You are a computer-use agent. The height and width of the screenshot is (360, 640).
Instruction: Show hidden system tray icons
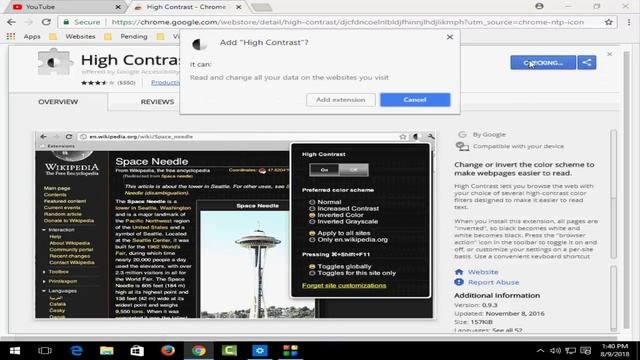pyautogui.click(x=540, y=351)
